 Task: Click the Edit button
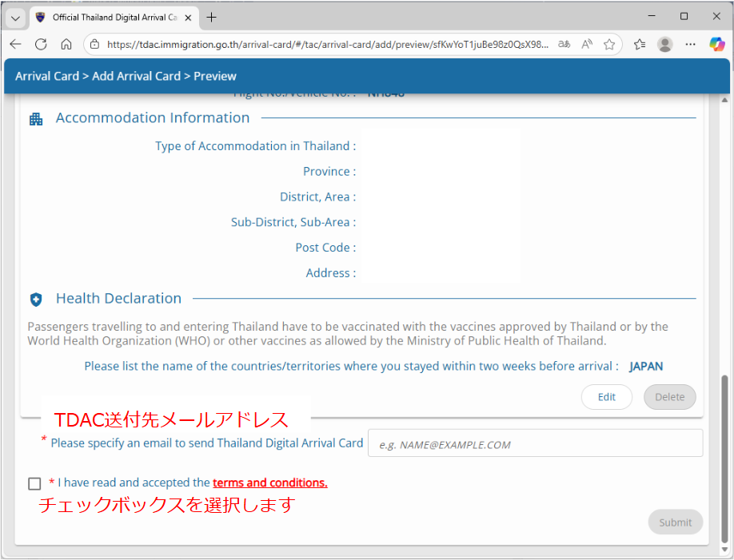coord(606,397)
